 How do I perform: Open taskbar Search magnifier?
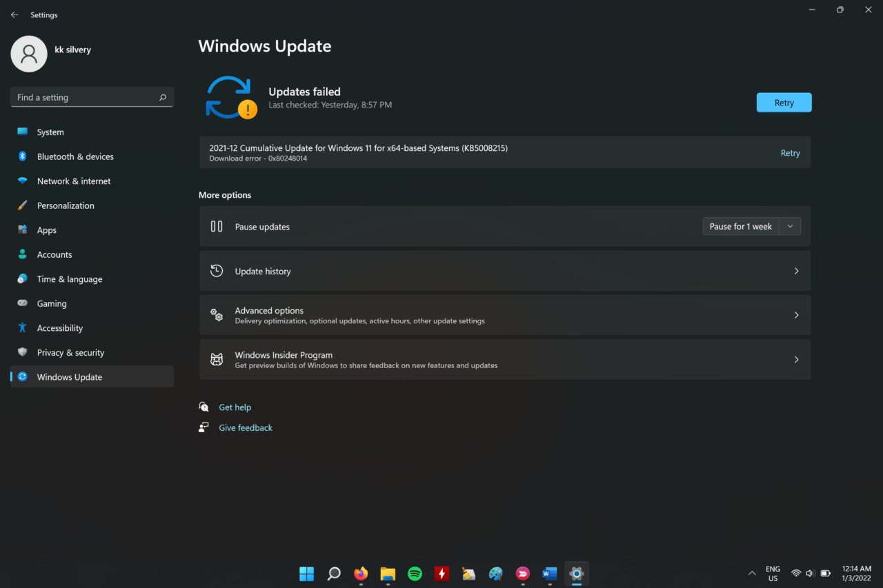[334, 574]
